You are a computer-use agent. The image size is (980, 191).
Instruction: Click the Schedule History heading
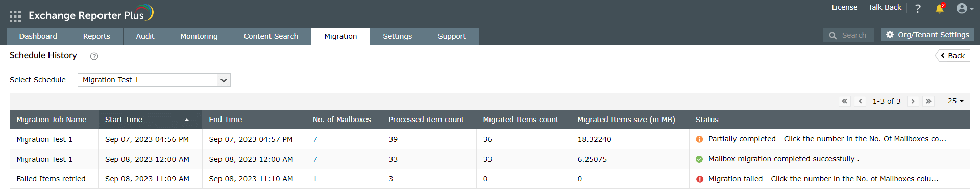[43, 55]
